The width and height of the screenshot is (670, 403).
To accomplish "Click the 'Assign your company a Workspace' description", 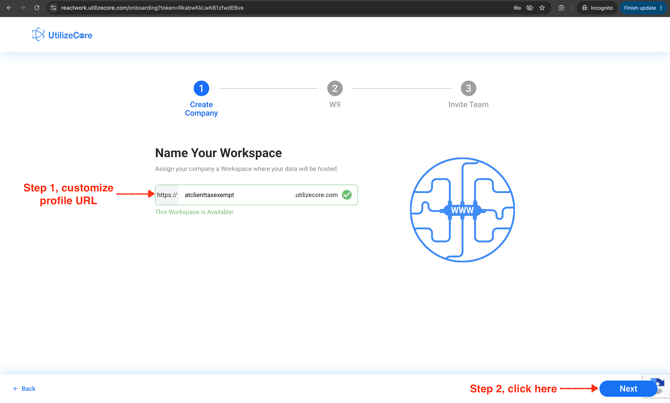I will tap(247, 169).
